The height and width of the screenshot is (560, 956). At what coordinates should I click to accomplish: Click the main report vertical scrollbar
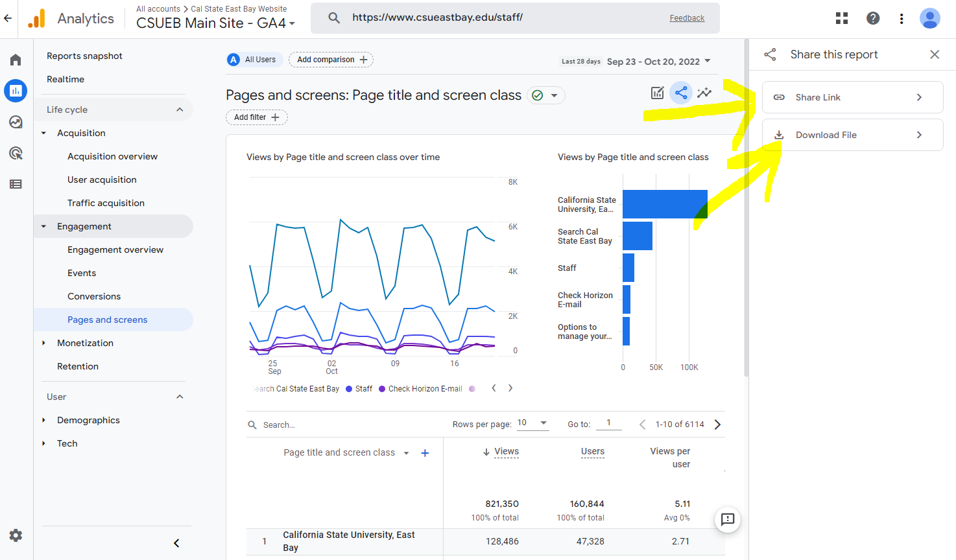coord(746,207)
